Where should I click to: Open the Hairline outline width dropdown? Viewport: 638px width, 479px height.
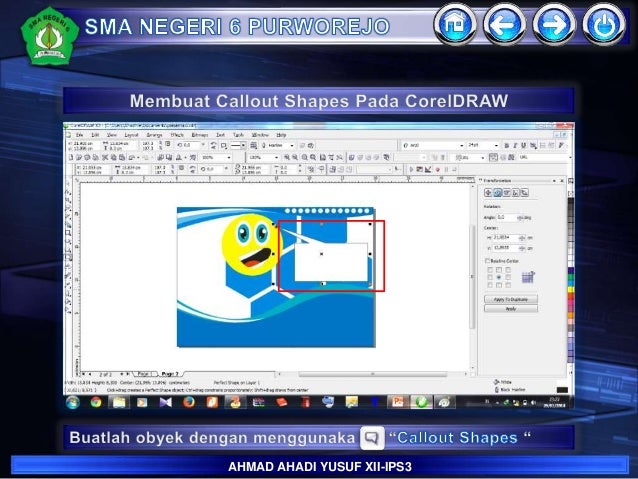coord(292,145)
